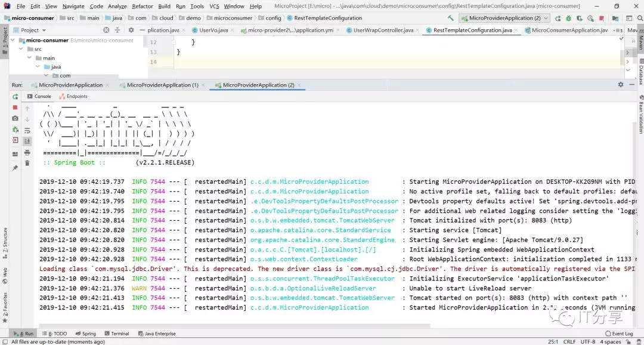
Task: Collapse the main folder in the tree
Action: click(30, 58)
